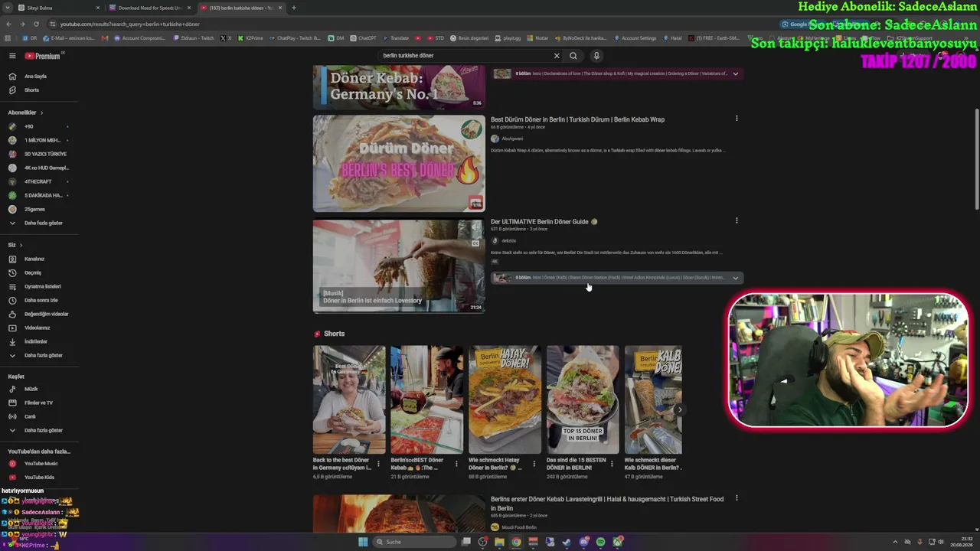The image size is (980, 551).
Task: Expand chapters of the Döner Kebab: Germany's No. 1 video
Action: [x=735, y=73]
